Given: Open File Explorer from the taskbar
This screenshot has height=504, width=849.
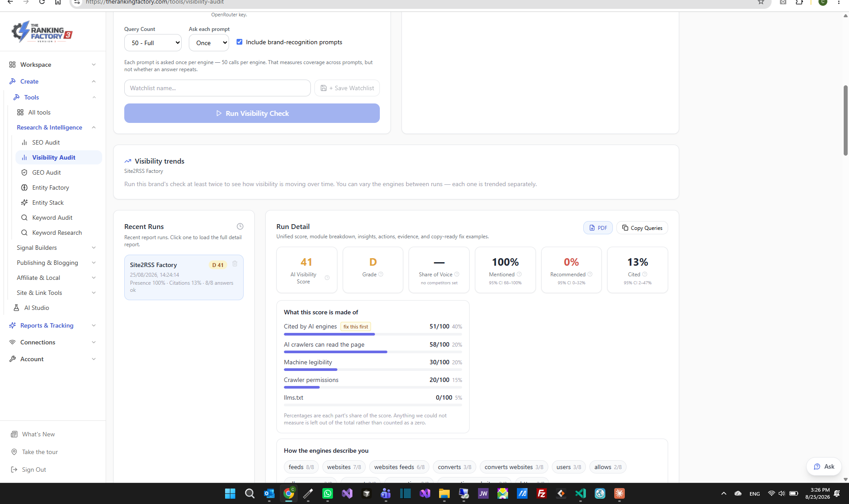Looking at the screenshot, I should coord(444,493).
